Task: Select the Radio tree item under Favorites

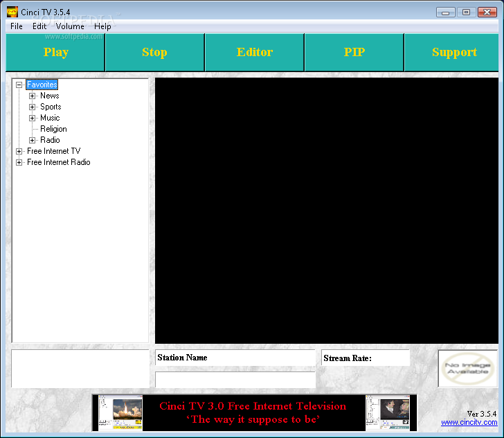Action: (50, 140)
